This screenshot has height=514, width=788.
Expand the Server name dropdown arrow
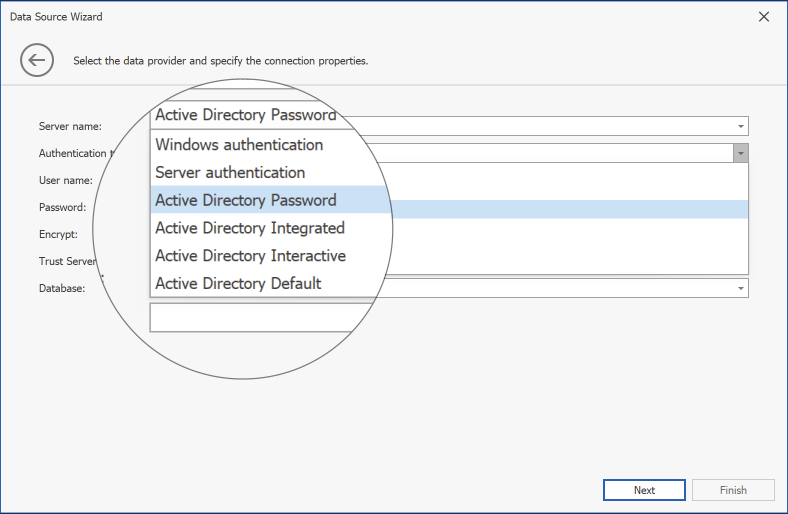tap(741, 127)
